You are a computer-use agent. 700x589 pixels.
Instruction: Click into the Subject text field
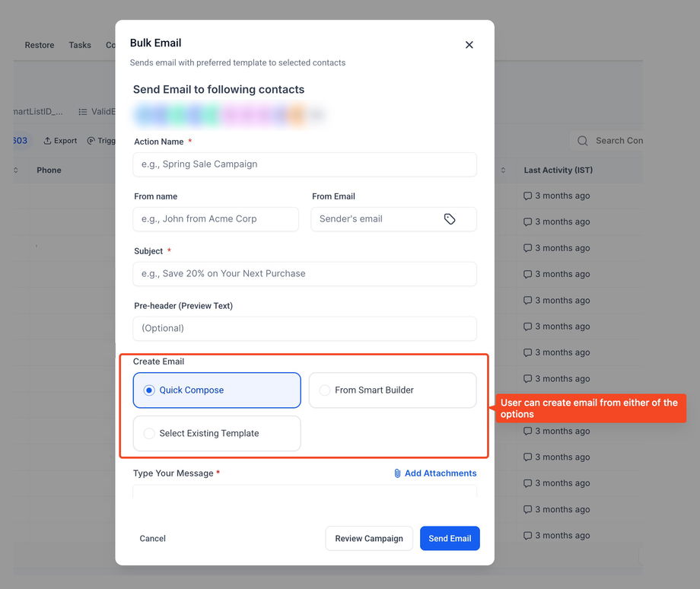pyautogui.click(x=305, y=274)
